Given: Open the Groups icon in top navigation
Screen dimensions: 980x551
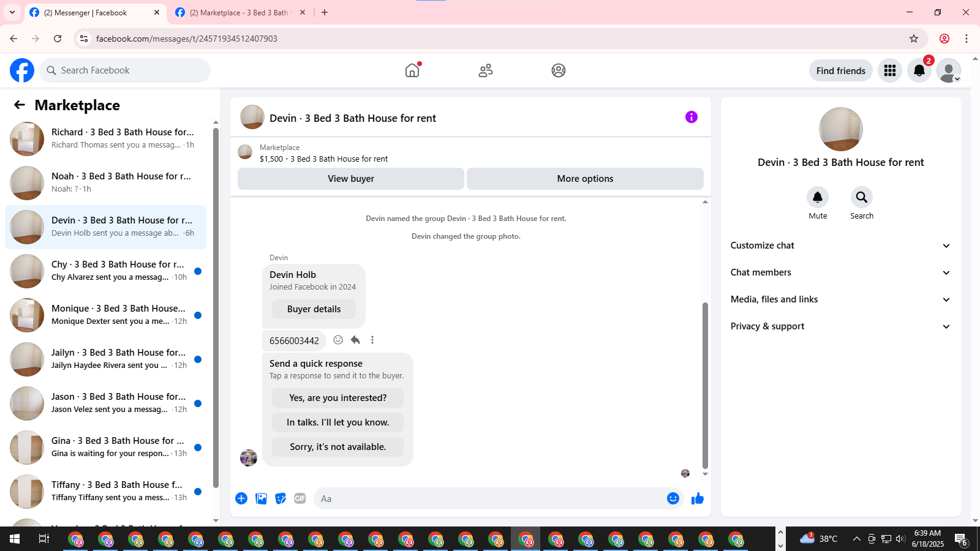Looking at the screenshot, I should pos(559,70).
